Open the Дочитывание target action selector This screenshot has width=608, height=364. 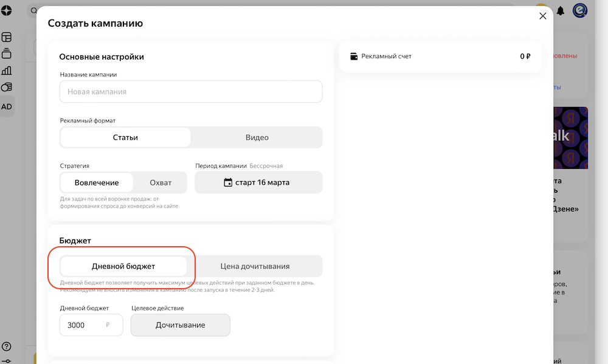click(181, 325)
